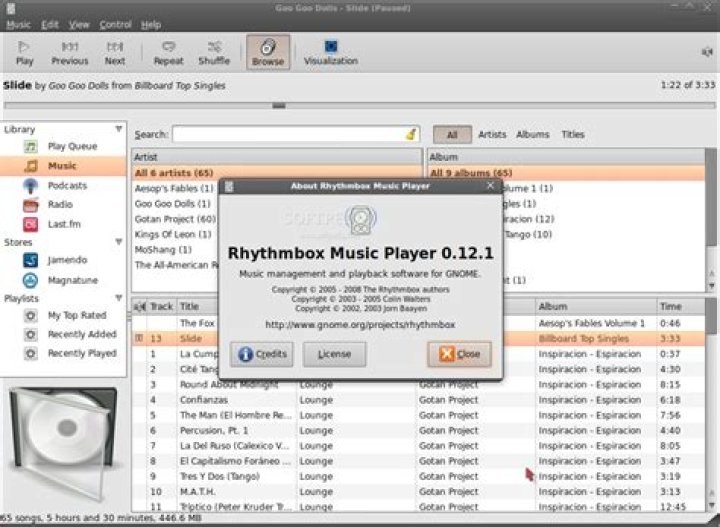Select Music in the Library sidebar
Image resolution: width=720 pixels, height=527 pixels.
click(x=63, y=166)
